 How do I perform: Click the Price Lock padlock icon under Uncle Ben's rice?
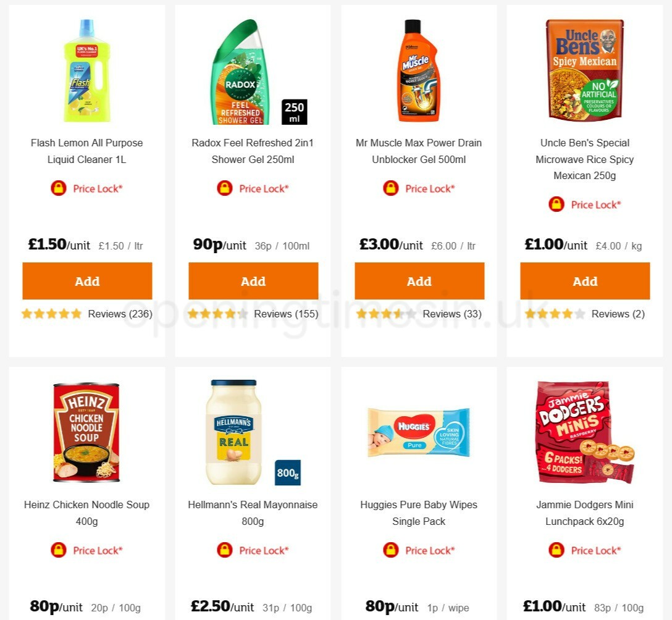pos(555,204)
